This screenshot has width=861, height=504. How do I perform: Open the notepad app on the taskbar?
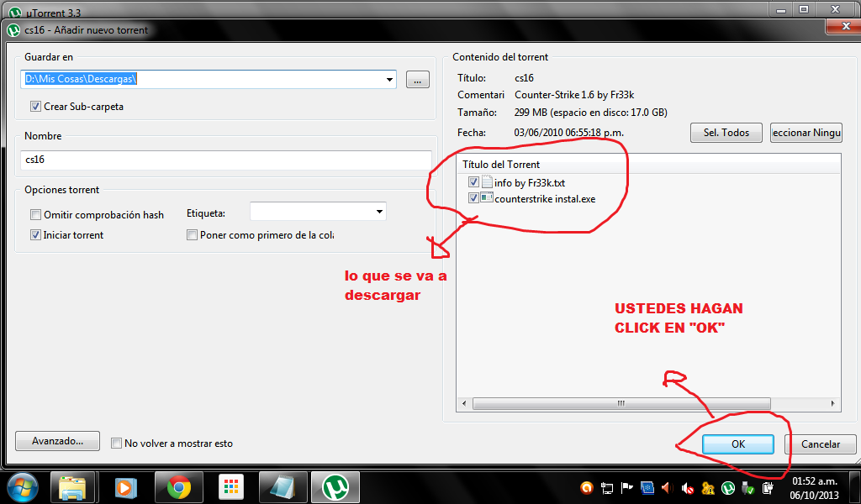283,487
